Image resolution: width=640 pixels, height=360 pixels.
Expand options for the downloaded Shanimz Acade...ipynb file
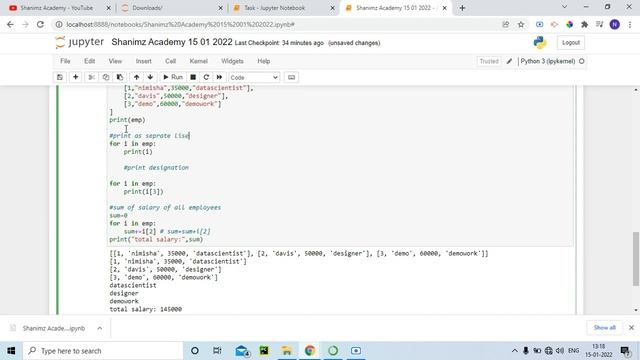click(100, 328)
